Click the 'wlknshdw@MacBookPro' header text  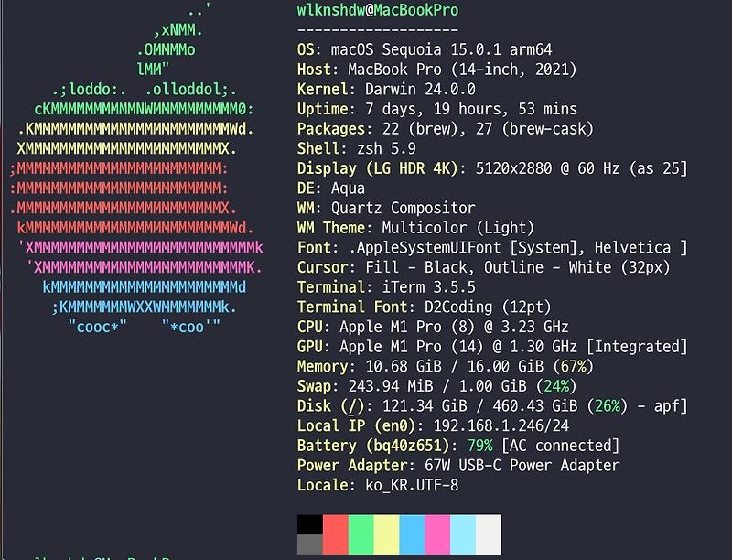coord(378,10)
